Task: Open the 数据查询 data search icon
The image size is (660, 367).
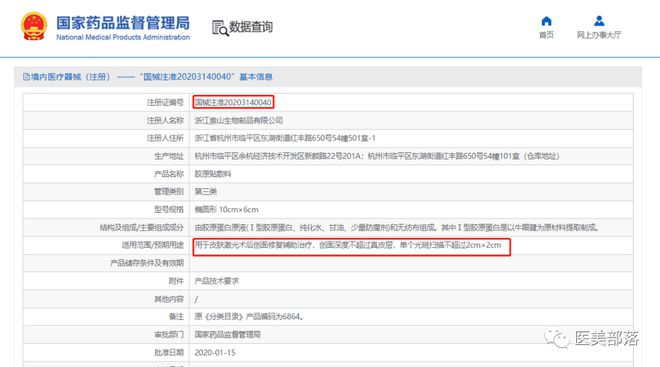Action: pos(220,28)
